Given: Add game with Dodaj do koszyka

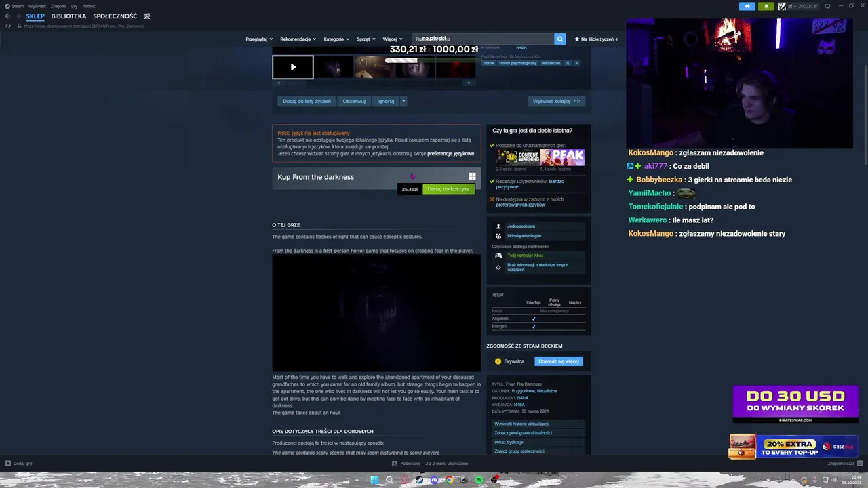Looking at the screenshot, I should [448, 189].
